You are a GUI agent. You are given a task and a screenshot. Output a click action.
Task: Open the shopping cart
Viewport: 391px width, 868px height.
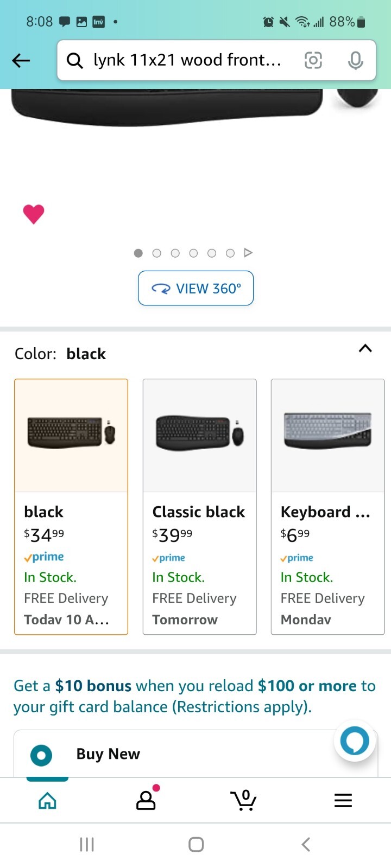[244, 800]
